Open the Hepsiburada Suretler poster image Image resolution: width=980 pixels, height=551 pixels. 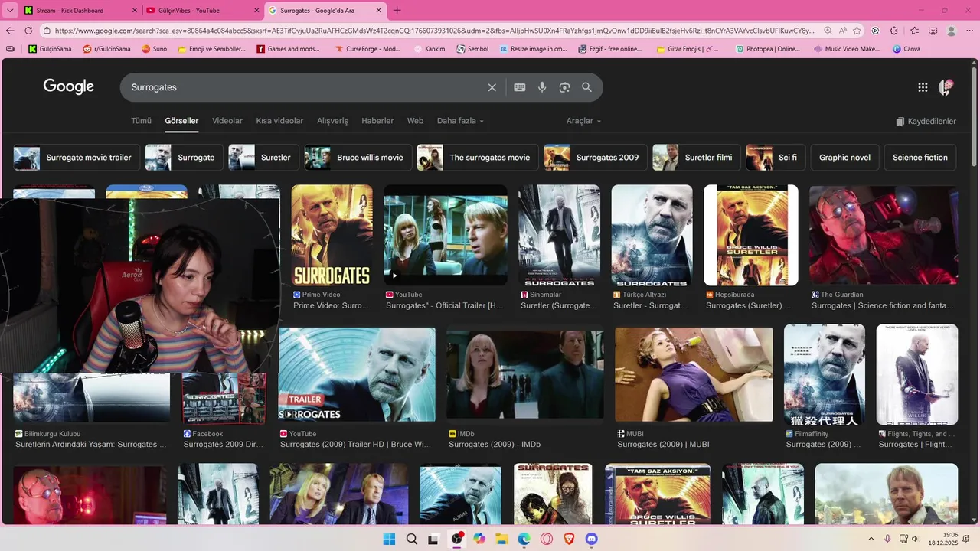(x=751, y=235)
